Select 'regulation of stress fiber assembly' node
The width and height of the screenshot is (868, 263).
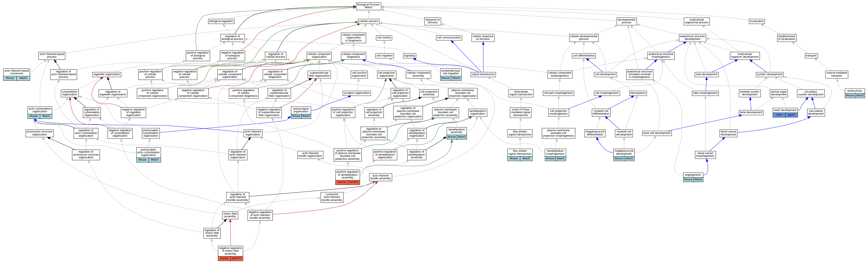(x=212, y=233)
